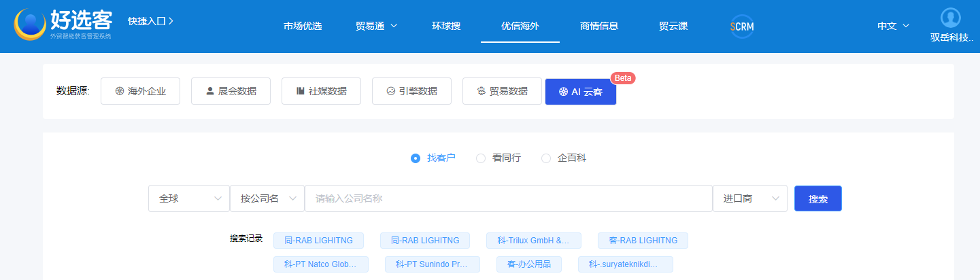Select 海外企业 data source
The height and width of the screenshot is (280, 980).
[x=140, y=91]
